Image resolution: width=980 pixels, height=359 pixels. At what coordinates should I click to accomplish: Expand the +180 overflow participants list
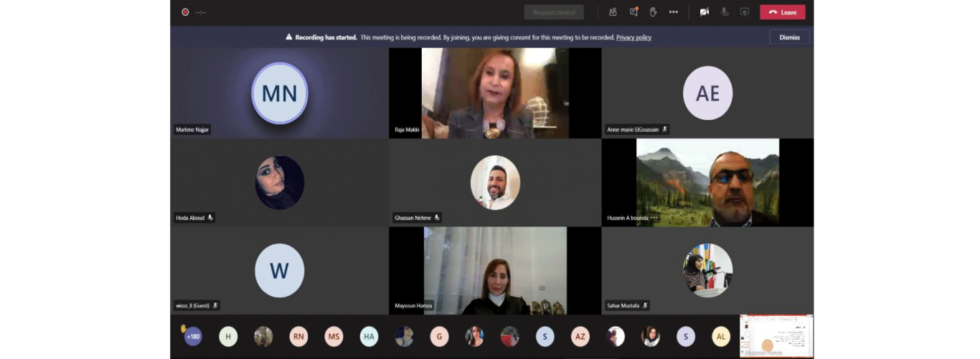pos(192,336)
